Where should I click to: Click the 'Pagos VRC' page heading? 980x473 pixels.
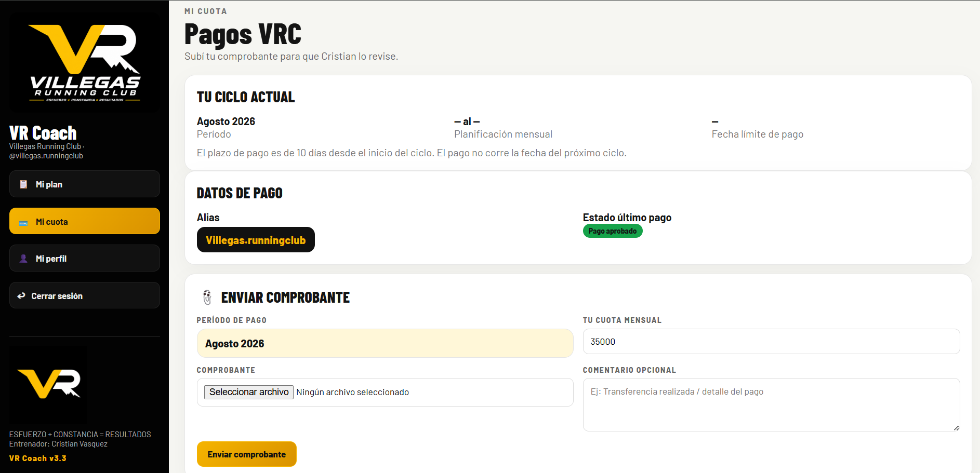coord(243,35)
